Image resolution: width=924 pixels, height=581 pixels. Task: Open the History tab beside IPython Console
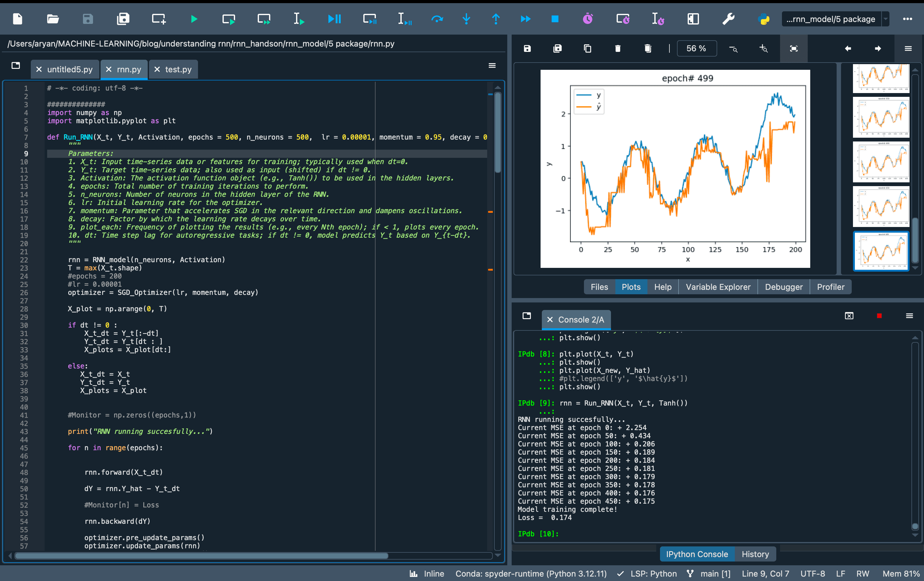pyautogui.click(x=755, y=554)
